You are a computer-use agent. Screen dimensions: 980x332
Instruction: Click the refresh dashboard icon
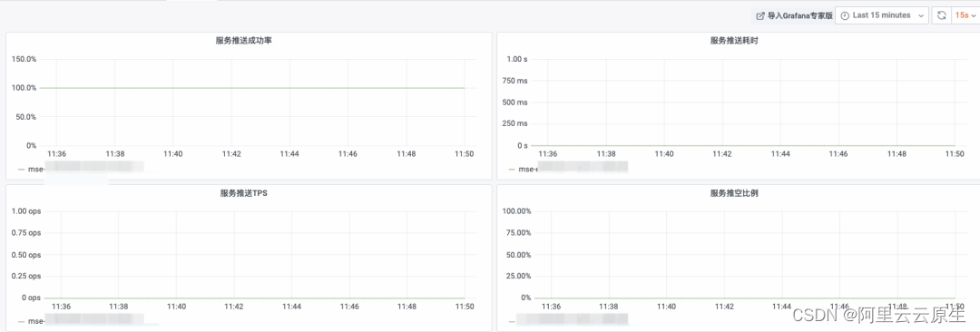coord(941,15)
